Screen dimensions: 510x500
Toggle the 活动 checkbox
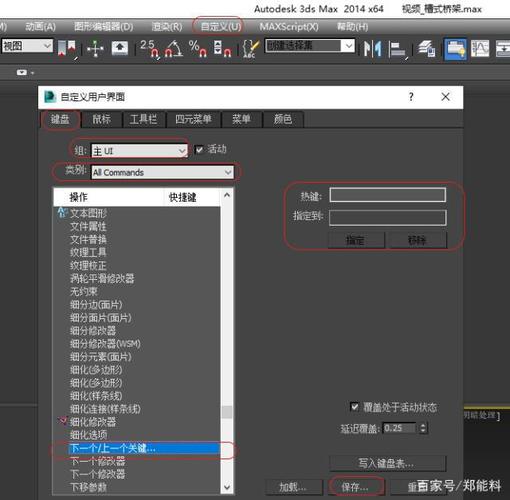199,150
